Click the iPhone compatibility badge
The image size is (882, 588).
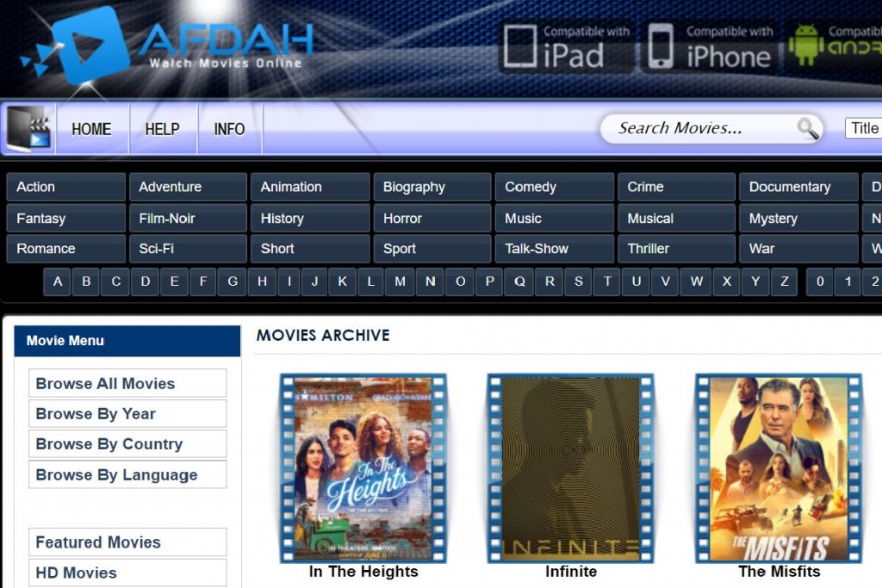click(710, 46)
